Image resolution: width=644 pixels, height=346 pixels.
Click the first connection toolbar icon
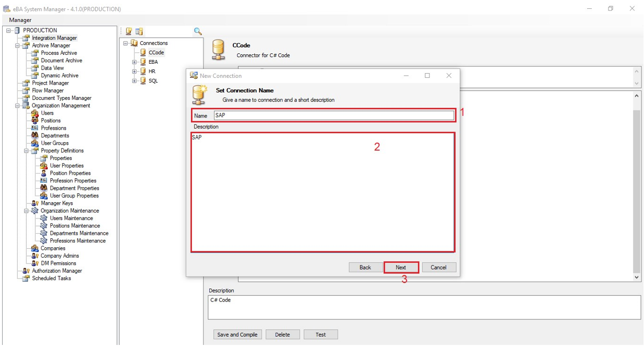point(129,31)
